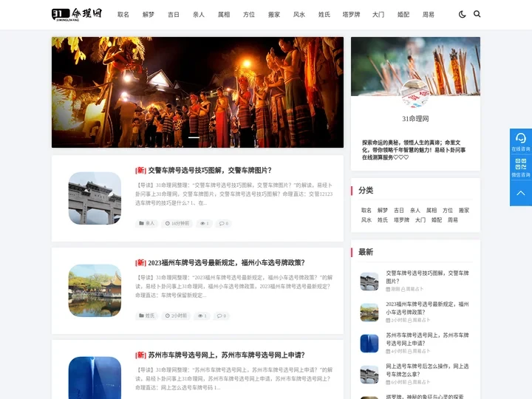Screen dimensions: 532x399
Task: Go to 婚配 in the top navigation
Action: 403,15
